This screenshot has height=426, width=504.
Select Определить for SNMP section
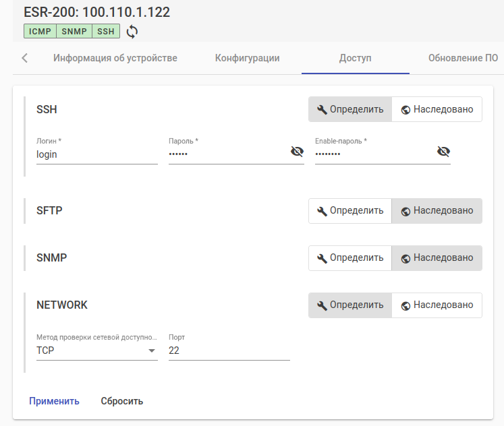point(350,257)
